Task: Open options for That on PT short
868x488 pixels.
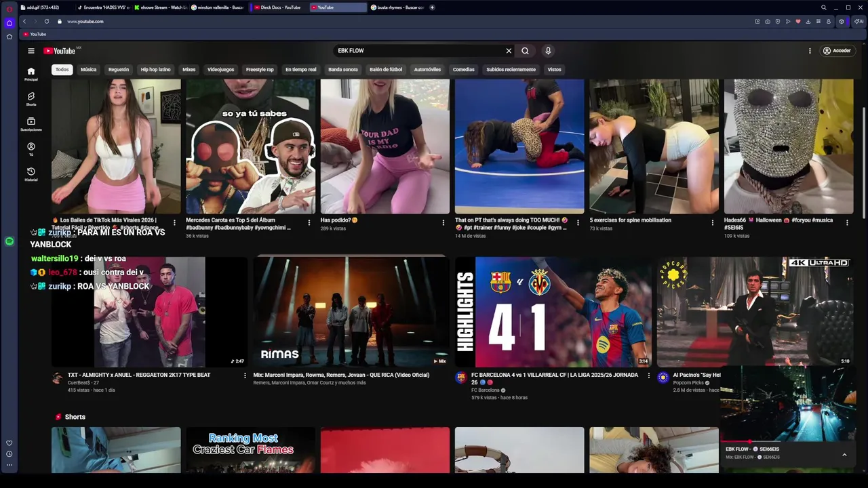Action: (x=578, y=222)
